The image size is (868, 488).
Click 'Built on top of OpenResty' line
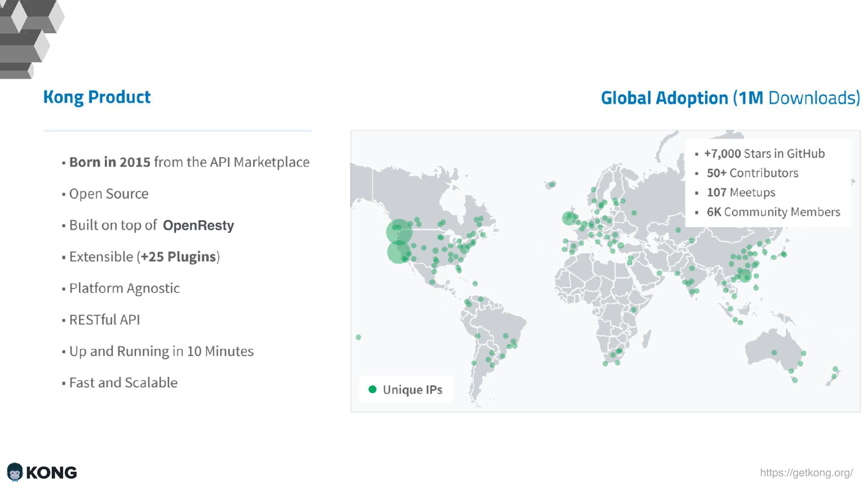coord(152,225)
